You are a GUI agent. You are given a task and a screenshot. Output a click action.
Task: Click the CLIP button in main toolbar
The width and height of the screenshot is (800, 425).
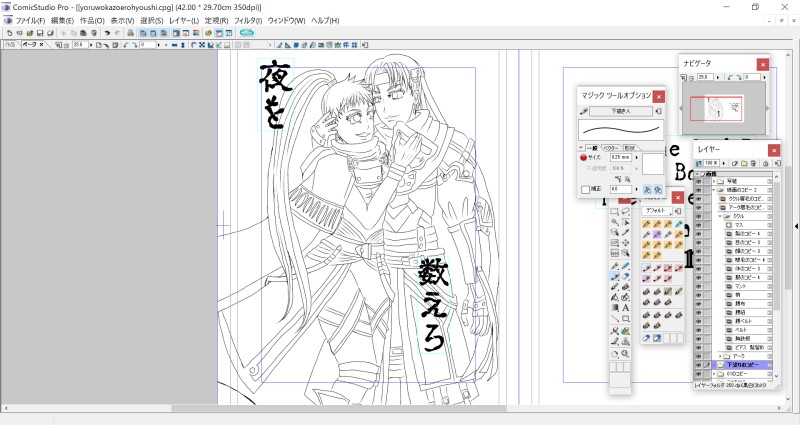click(x=247, y=33)
